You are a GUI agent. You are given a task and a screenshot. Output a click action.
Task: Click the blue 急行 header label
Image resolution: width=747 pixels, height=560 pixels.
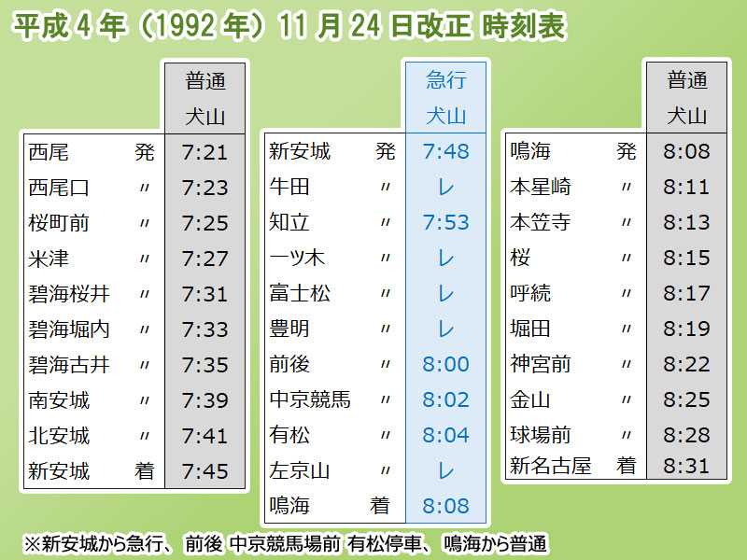click(x=446, y=79)
